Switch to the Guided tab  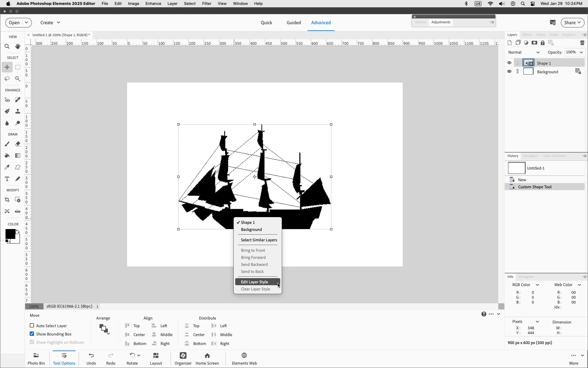[x=293, y=23]
